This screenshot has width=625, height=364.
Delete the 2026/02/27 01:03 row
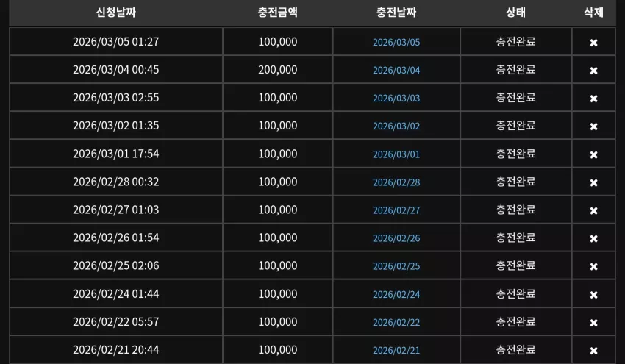pos(593,210)
